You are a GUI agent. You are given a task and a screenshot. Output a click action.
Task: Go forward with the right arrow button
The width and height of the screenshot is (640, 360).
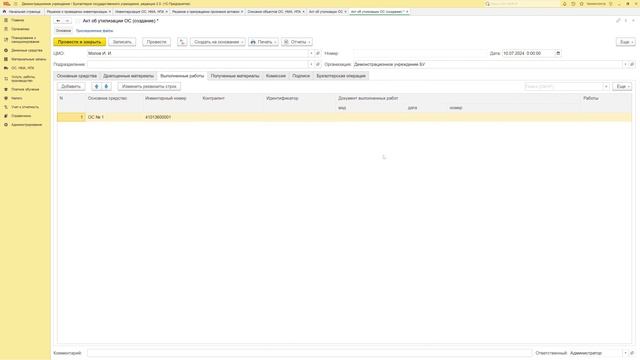[x=67, y=21]
